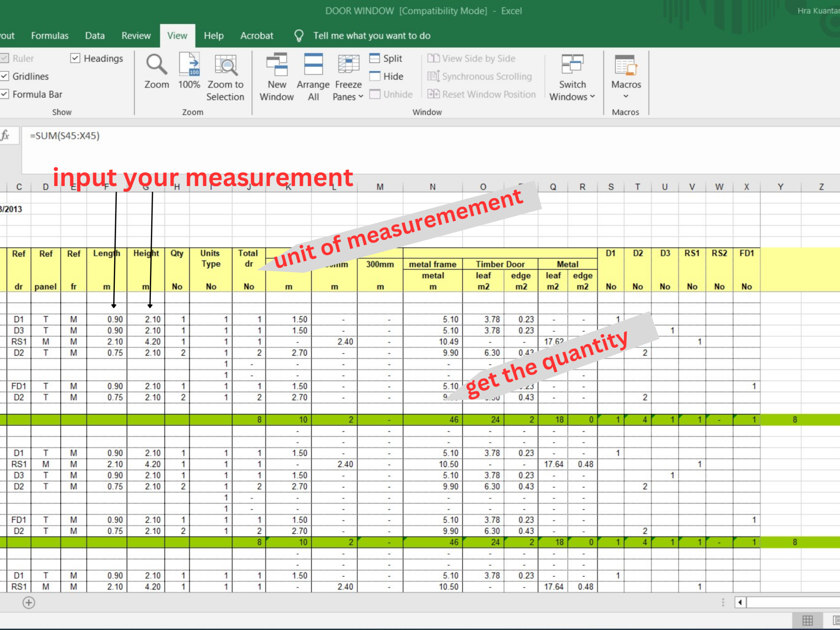Add a new worksheet with plus button
The height and width of the screenshot is (630, 840).
(x=29, y=602)
